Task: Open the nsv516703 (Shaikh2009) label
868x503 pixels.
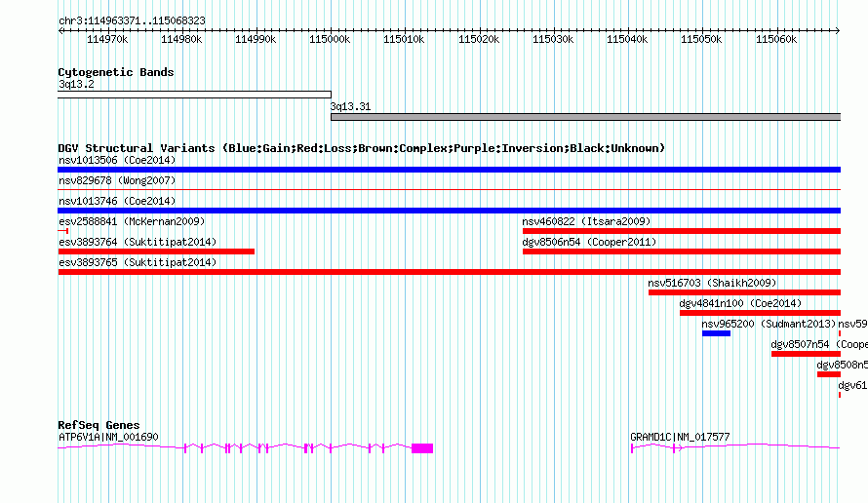Action: (713, 283)
